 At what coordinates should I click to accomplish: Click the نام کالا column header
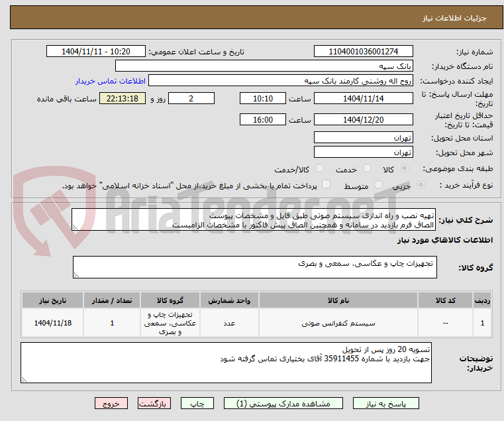[338, 300]
